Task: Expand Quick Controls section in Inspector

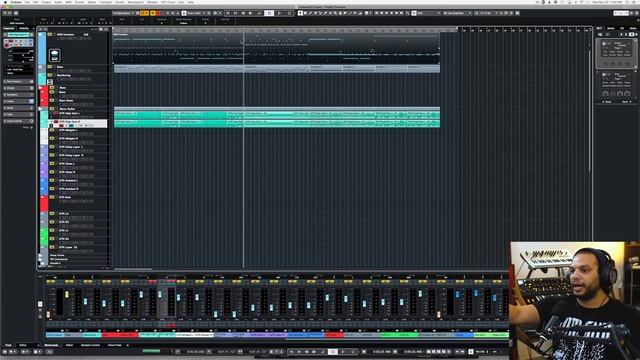Action: point(18,121)
